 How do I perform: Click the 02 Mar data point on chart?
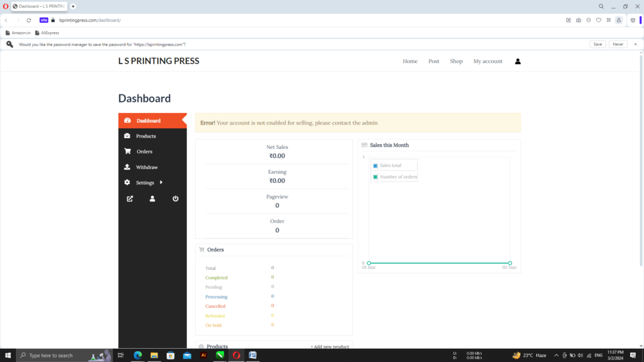(509, 263)
